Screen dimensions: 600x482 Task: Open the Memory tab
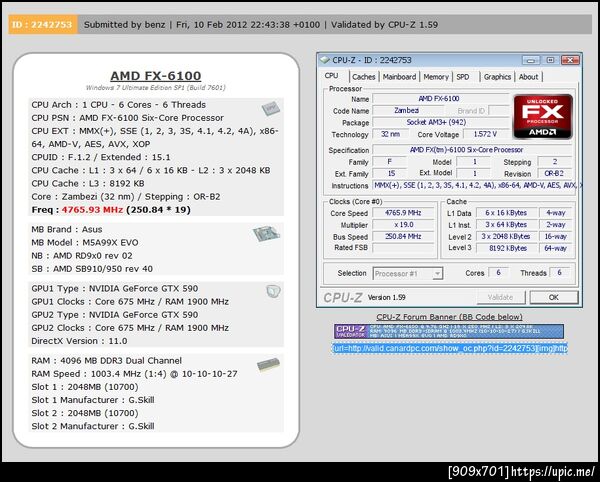click(x=436, y=77)
